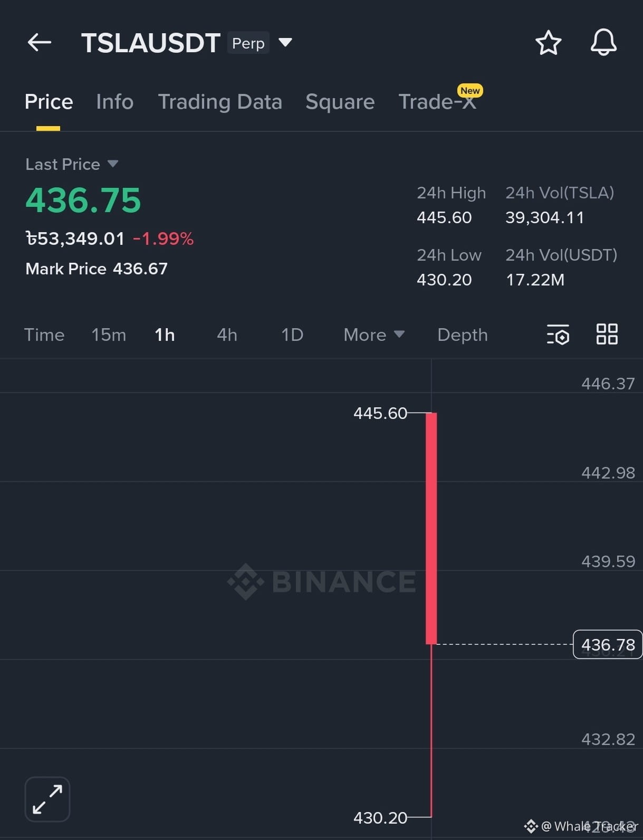Show the Depth chart view
The height and width of the screenshot is (840, 643).
(463, 335)
